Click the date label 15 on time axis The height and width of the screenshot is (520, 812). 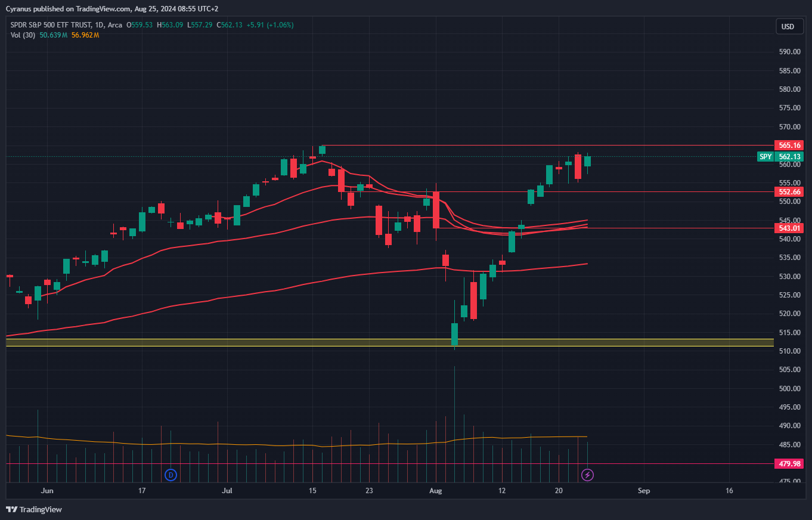pos(312,491)
